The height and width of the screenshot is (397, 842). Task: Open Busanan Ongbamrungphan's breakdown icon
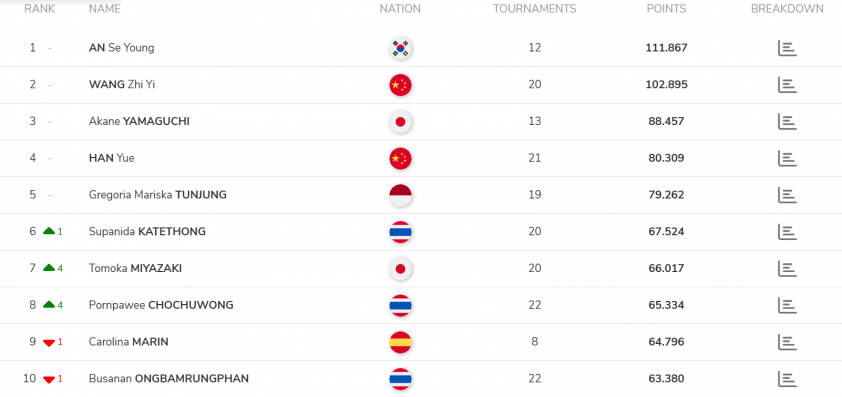coord(787,379)
